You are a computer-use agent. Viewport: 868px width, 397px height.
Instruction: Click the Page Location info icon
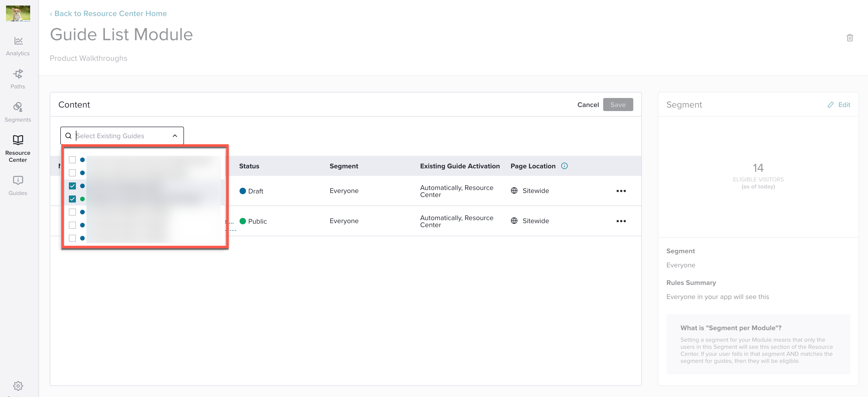point(564,166)
